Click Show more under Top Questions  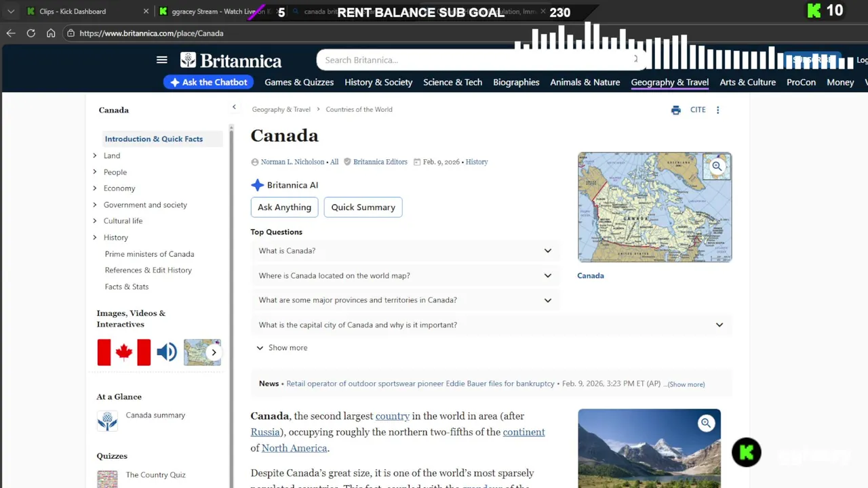(281, 348)
